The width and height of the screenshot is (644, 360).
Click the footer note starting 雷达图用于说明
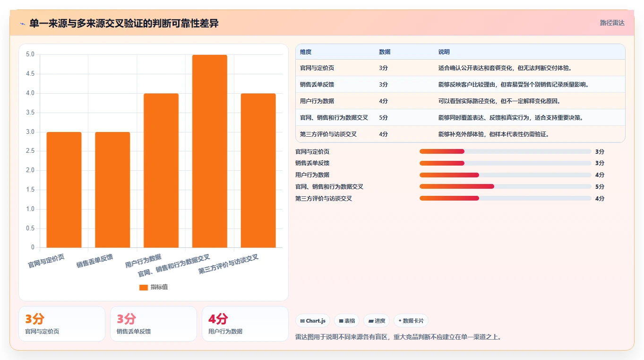click(398, 337)
